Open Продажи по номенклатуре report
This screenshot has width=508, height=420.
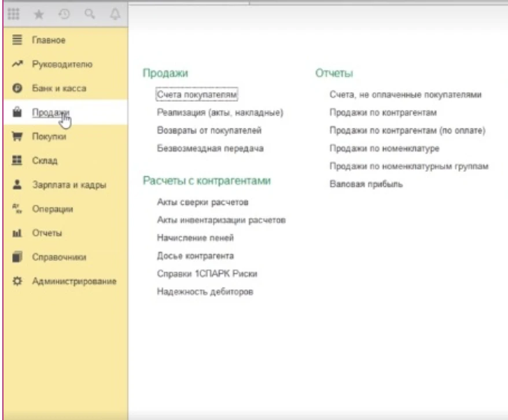384,149
